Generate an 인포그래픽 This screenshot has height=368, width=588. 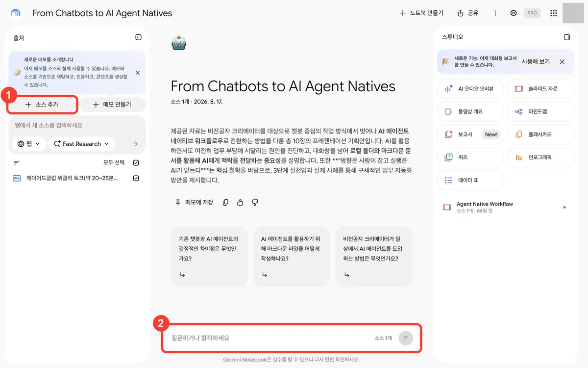pyautogui.click(x=540, y=158)
